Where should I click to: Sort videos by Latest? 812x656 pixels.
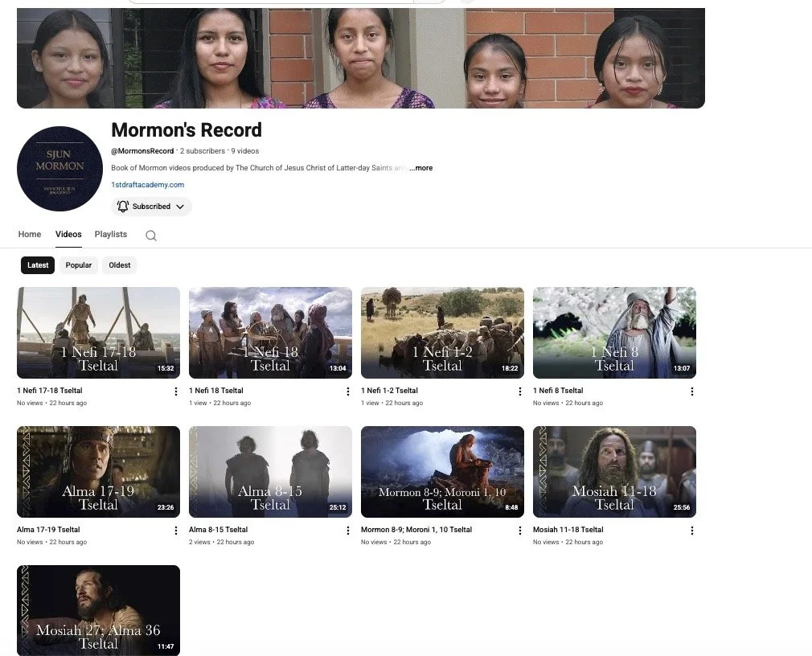(x=38, y=265)
